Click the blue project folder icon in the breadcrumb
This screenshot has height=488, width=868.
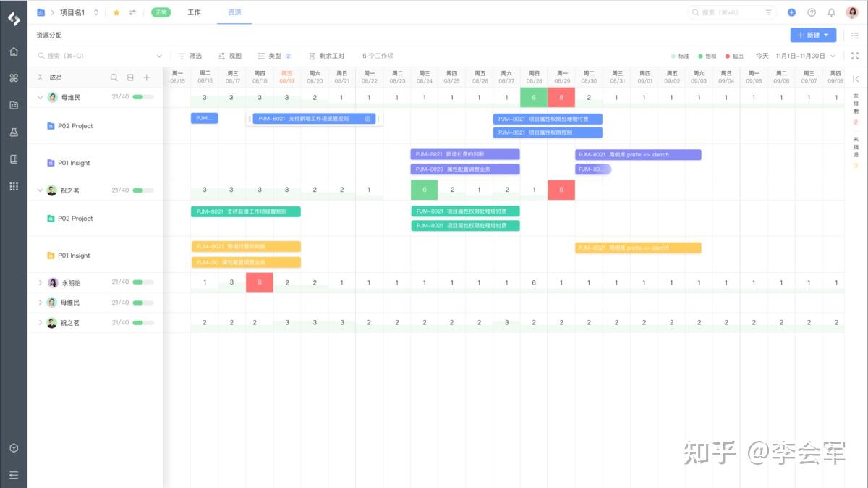(41, 12)
